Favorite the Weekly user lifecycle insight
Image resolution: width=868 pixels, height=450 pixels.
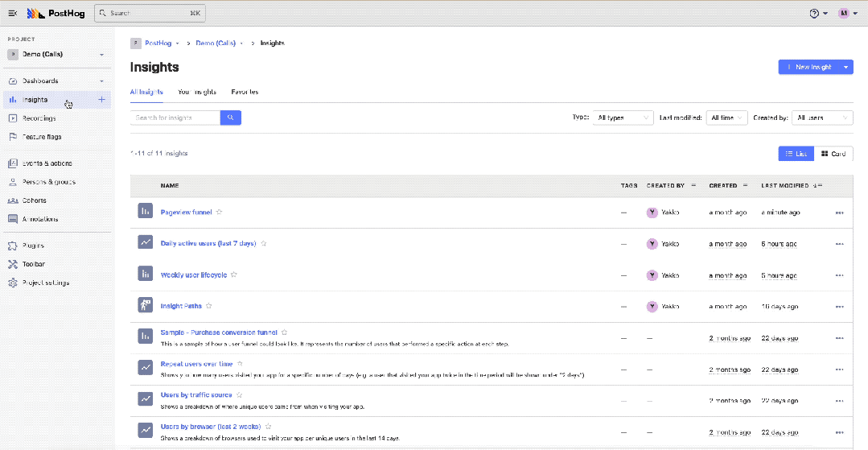tap(234, 275)
